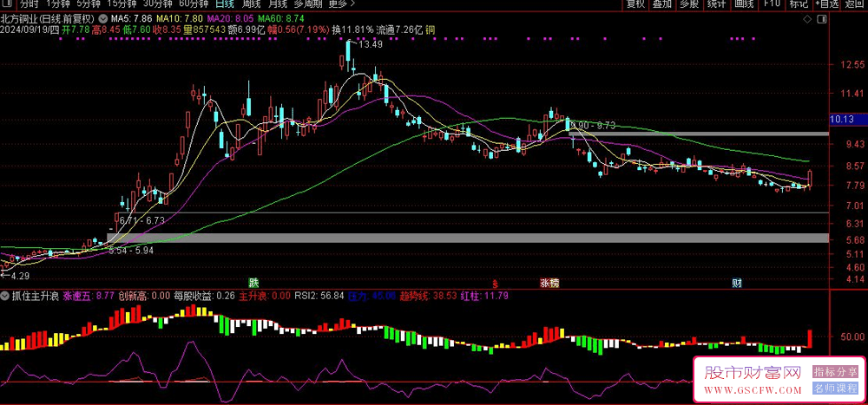
Task: Select the 15分钟 period tab
Action: point(121,4)
